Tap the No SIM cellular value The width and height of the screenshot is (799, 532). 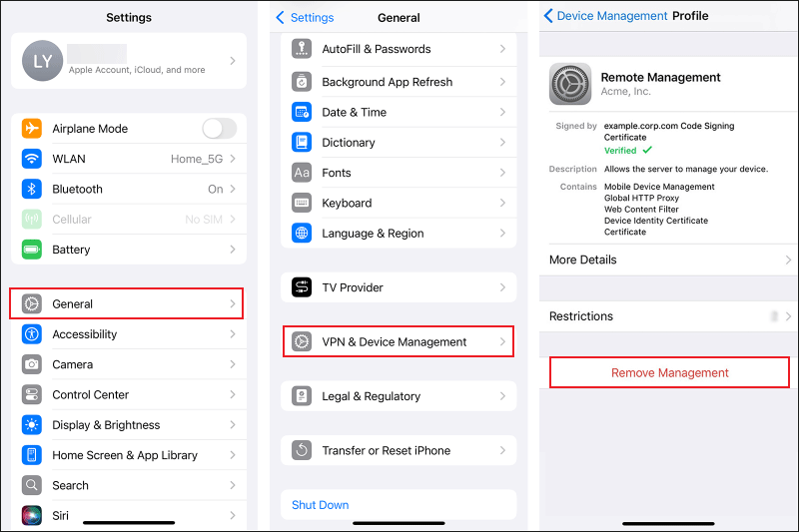[x=204, y=220]
